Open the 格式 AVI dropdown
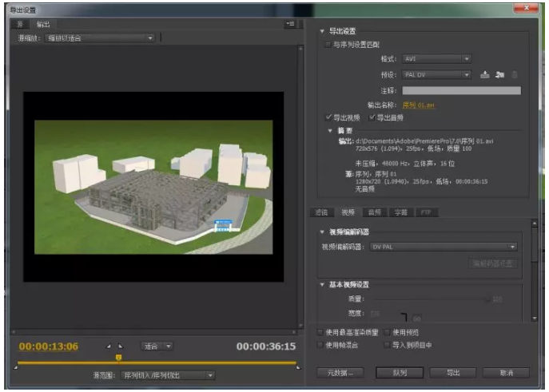Screen dimensions: 549x392 (435, 59)
